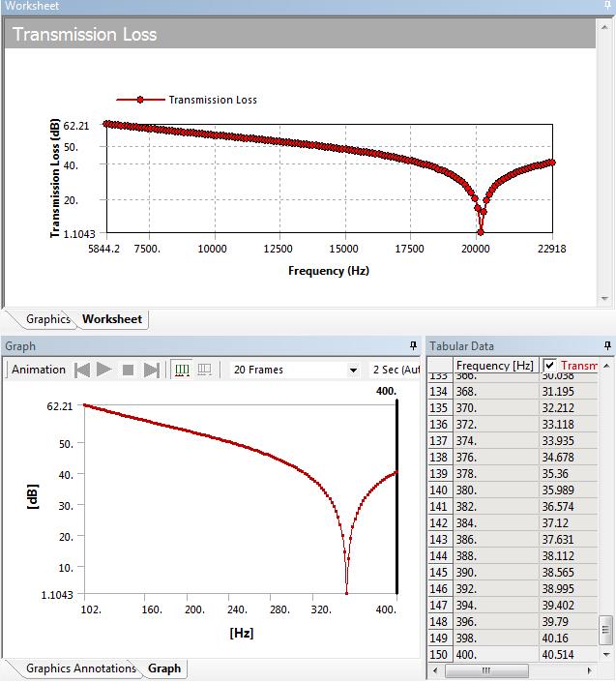
Task: Click tabular data scroll down arrow
Action: (606, 654)
